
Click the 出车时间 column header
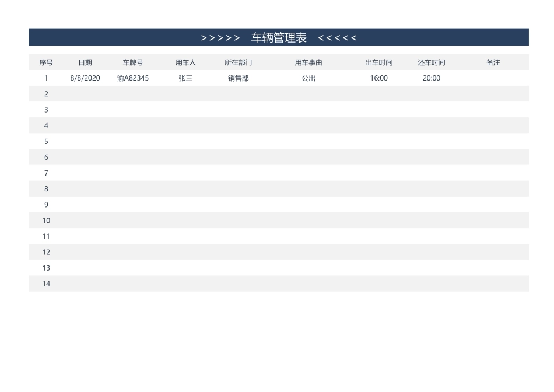coord(379,62)
